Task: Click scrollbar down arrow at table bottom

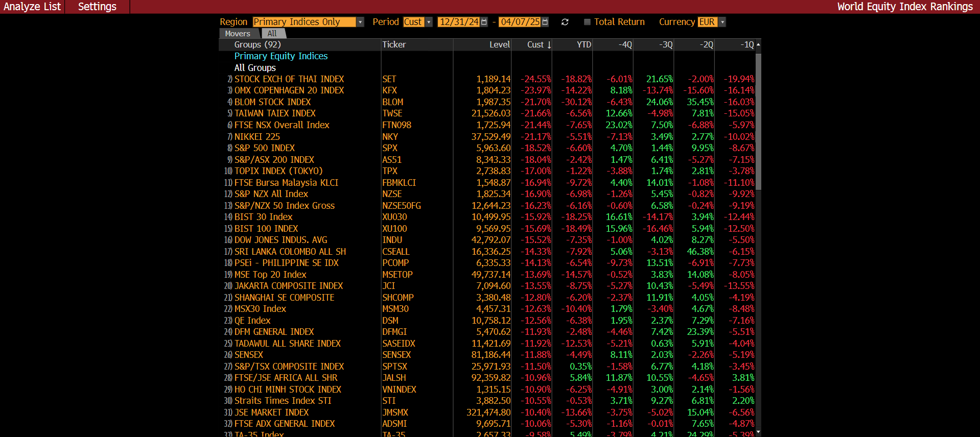Action: coord(758,432)
